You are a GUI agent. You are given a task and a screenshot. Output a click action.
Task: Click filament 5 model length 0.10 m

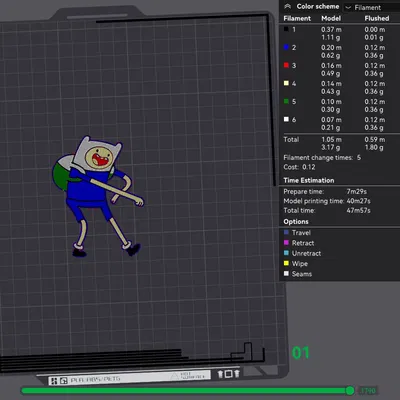pyautogui.click(x=331, y=102)
